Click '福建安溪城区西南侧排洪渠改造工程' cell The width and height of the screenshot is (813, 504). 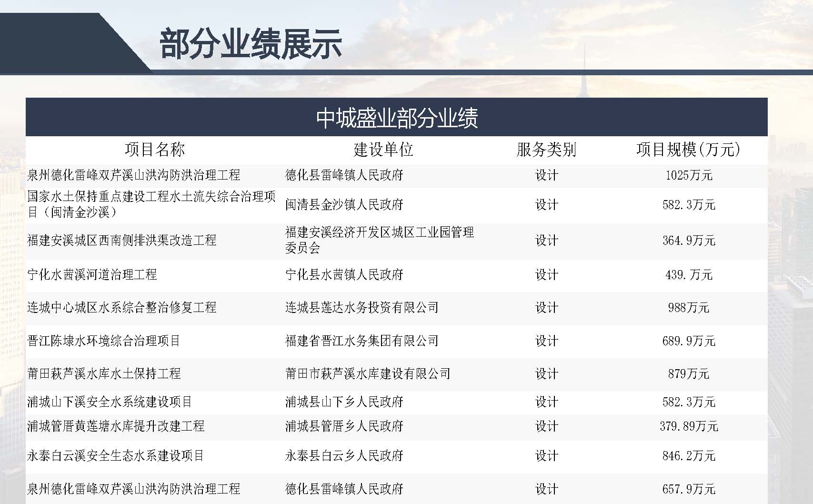(x=122, y=240)
